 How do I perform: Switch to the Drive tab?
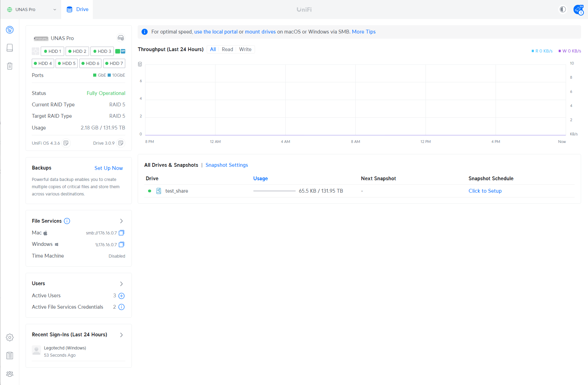coord(77,9)
